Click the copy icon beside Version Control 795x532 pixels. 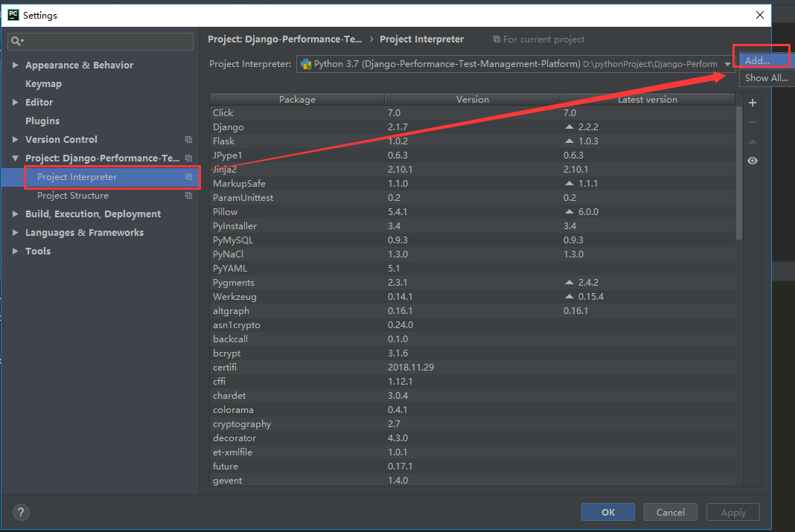[188, 139]
